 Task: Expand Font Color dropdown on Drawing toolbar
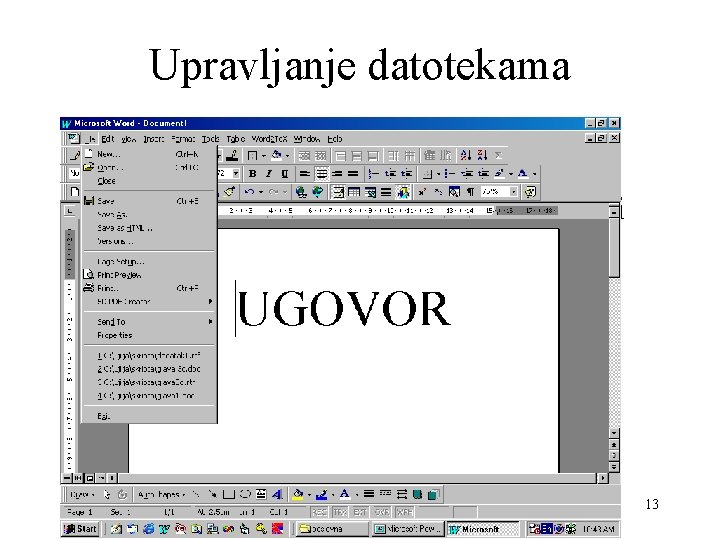tap(357, 495)
